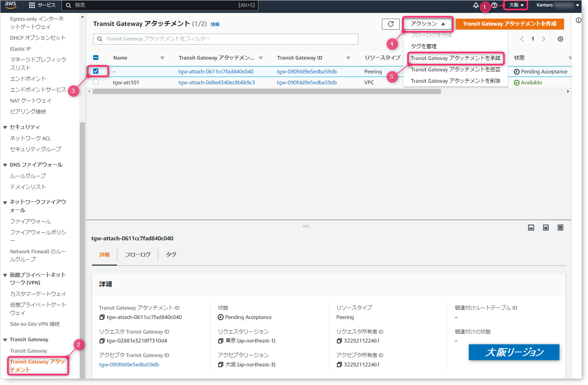The image size is (588, 385).
Task: Set detail panel to full view
Action: tap(560, 228)
